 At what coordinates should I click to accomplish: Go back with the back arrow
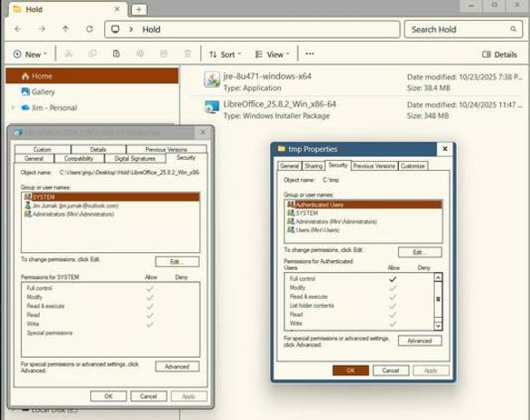pos(17,29)
